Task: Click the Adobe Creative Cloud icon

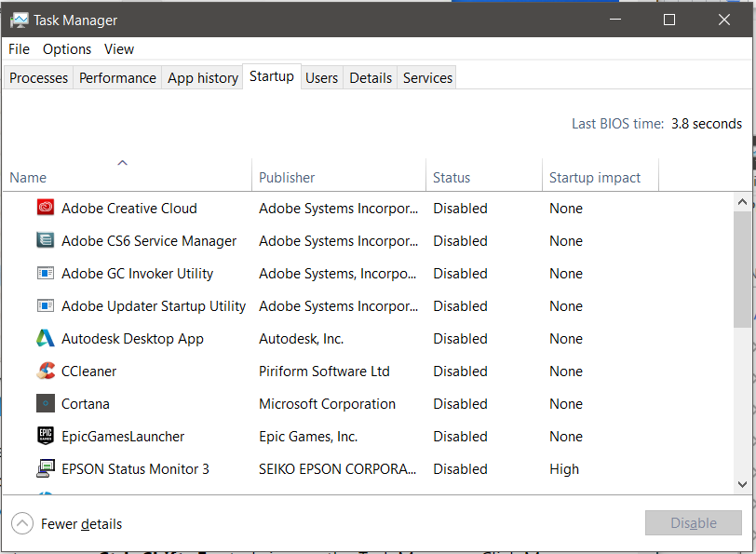Action: pos(46,208)
